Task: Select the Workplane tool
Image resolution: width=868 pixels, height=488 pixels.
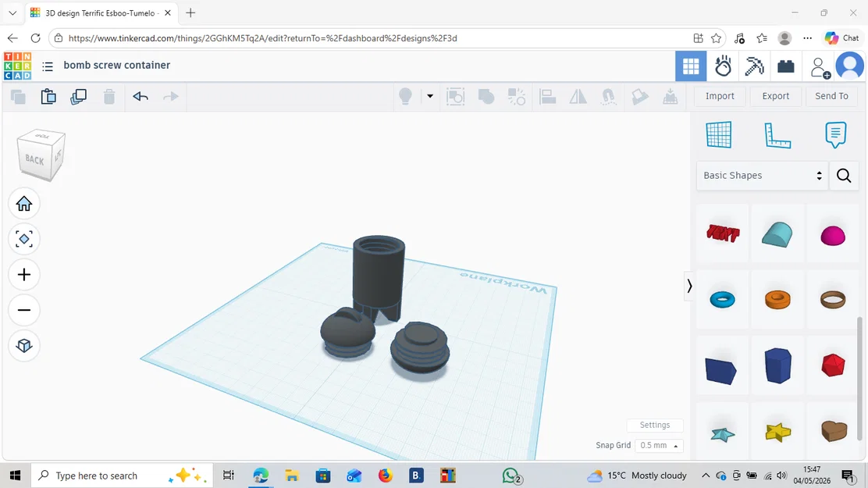Action: tap(719, 134)
